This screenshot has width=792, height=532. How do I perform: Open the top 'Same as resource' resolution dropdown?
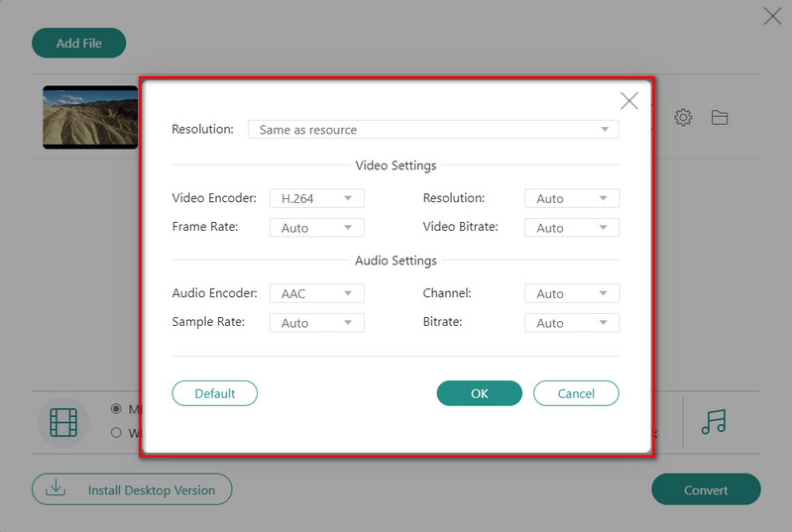[x=432, y=130]
